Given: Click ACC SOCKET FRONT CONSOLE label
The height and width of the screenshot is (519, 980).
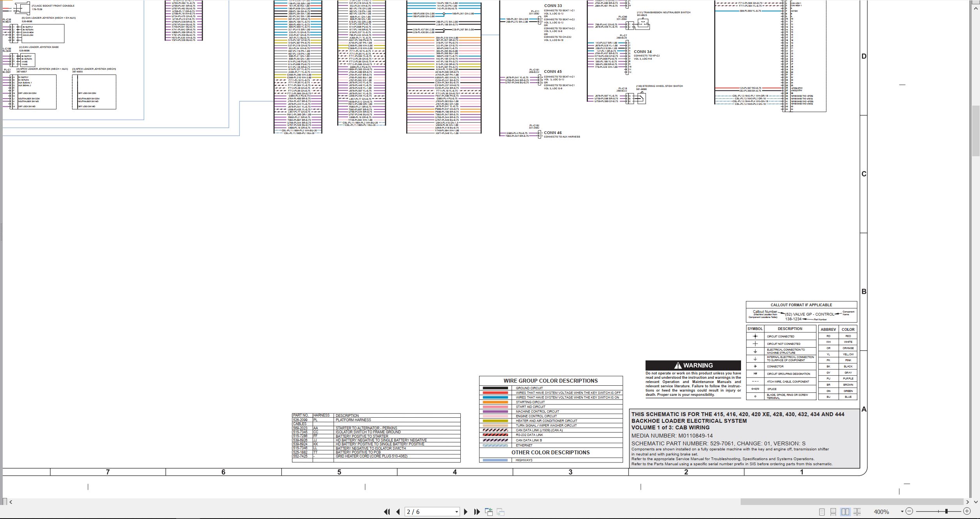Looking at the screenshot, I should [53, 6].
